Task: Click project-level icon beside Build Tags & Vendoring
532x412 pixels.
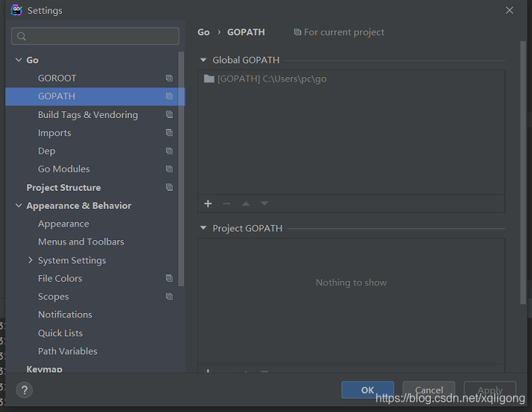Action: tap(169, 114)
